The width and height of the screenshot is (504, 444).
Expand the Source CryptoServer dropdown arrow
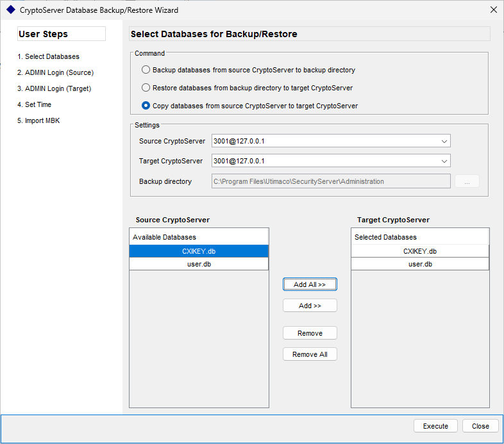point(444,141)
